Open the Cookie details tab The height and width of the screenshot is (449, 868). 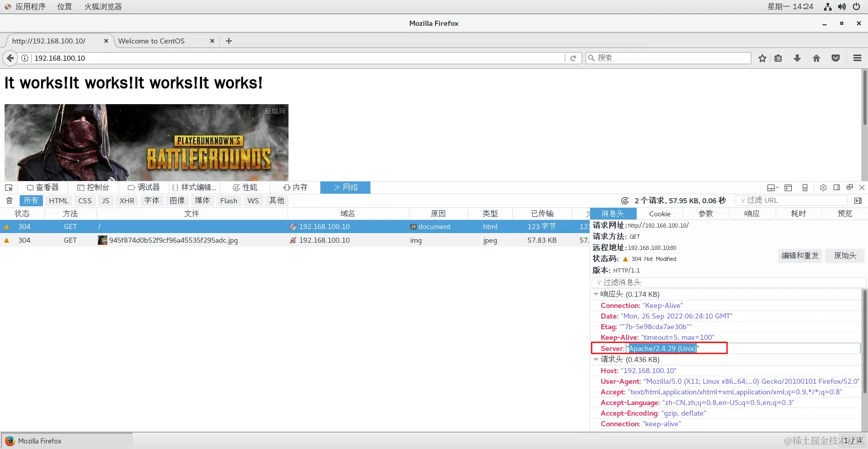click(x=660, y=214)
